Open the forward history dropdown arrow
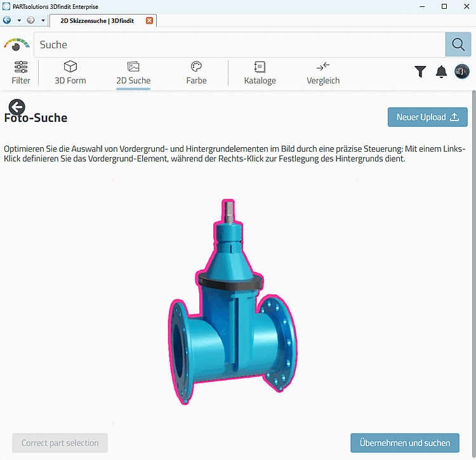The width and height of the screenshot is (476, 460). 43,20
